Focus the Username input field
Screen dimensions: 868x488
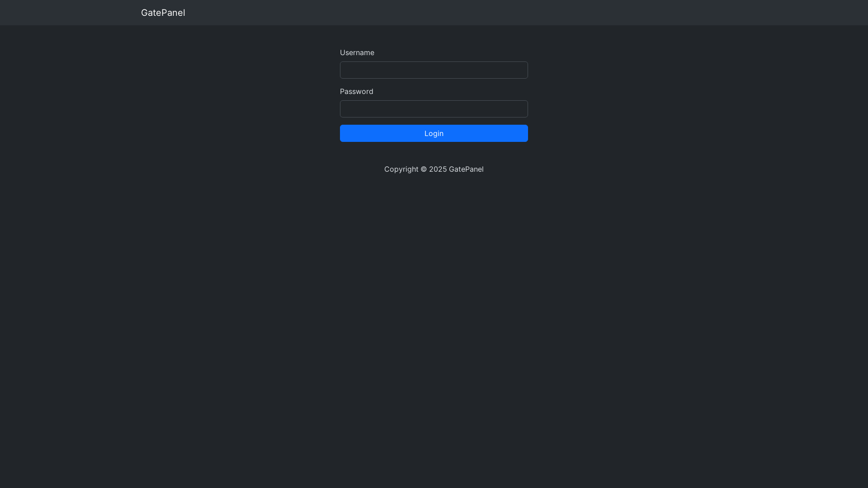(x=434, y=70)
